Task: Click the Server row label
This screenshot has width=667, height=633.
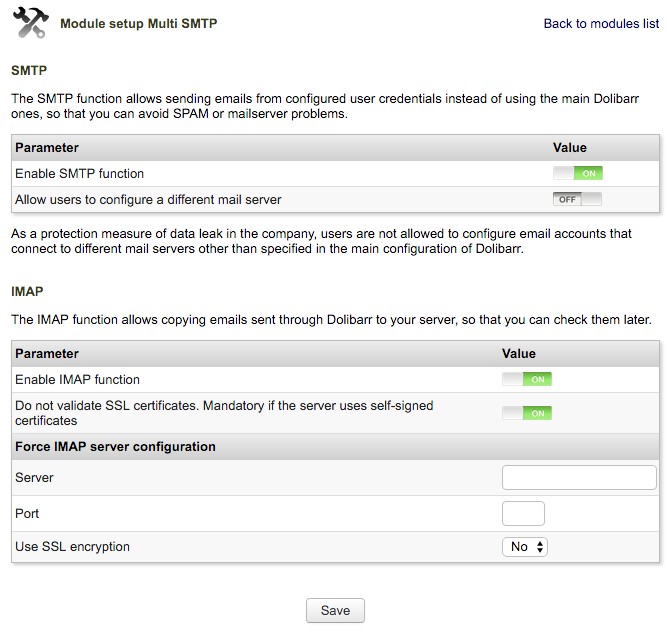Action: (34, 478)
